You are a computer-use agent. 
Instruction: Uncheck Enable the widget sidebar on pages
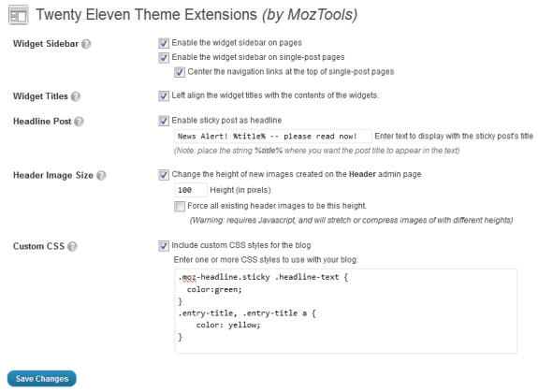pos(164,43)
